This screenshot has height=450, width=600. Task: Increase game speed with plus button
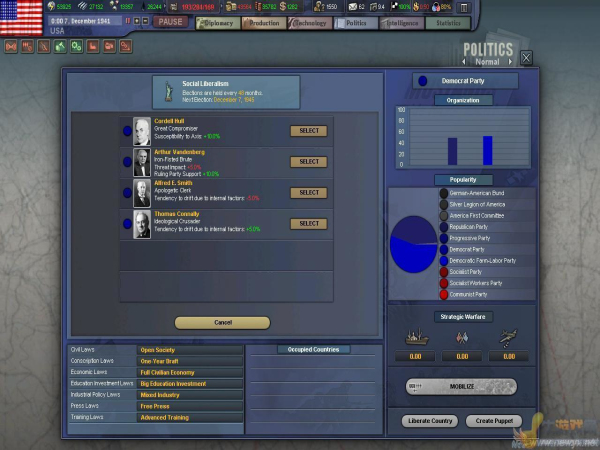click(137, 21)
